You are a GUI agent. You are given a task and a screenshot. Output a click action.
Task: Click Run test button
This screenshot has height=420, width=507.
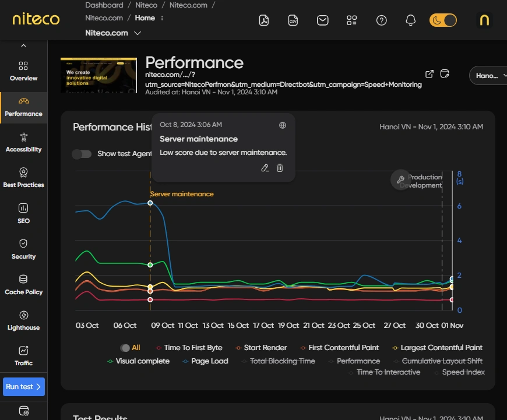coord(24,387)
